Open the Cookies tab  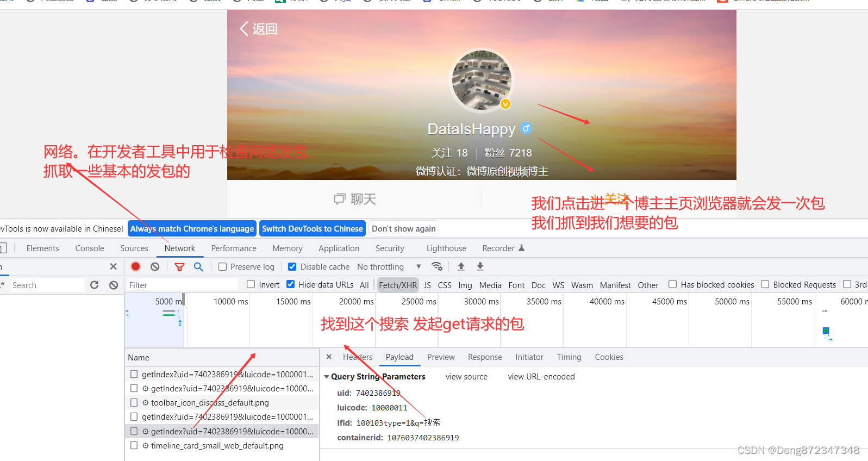coord(609,357)
